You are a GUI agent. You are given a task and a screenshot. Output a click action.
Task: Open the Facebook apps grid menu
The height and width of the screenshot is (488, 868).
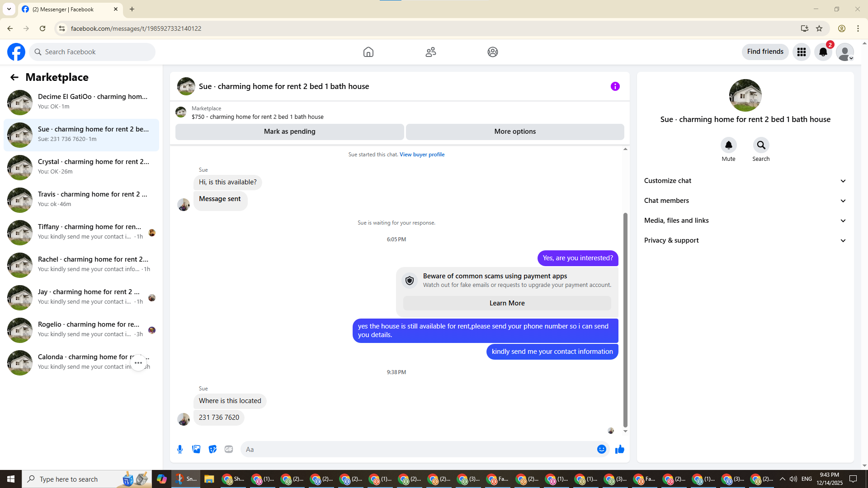pyautogui.click(x=801, y=52)
